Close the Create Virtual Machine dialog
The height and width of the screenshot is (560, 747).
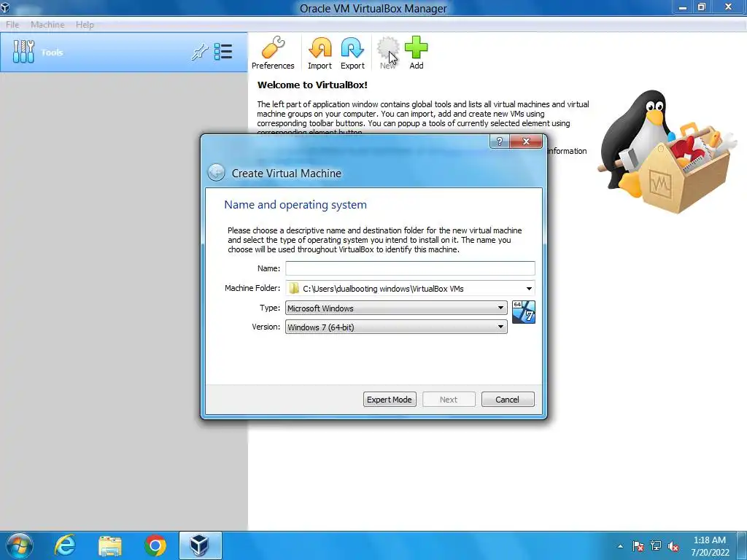point(526,141)
